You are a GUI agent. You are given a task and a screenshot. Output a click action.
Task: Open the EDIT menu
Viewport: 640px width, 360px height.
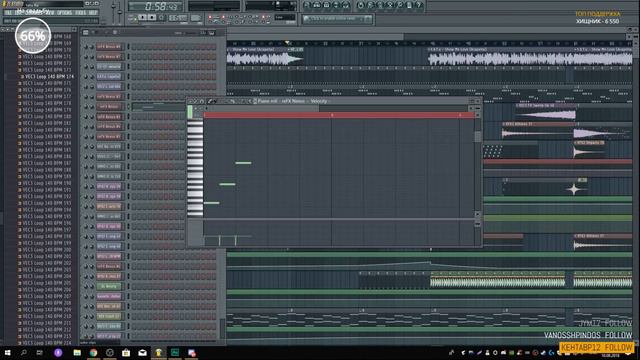(x=19, y=13)
